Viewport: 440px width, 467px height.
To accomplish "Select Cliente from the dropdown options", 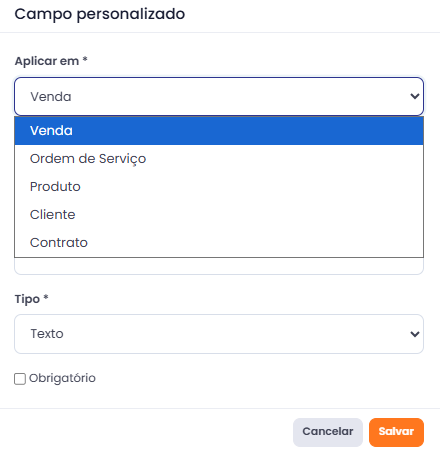I will click(219, 215).
